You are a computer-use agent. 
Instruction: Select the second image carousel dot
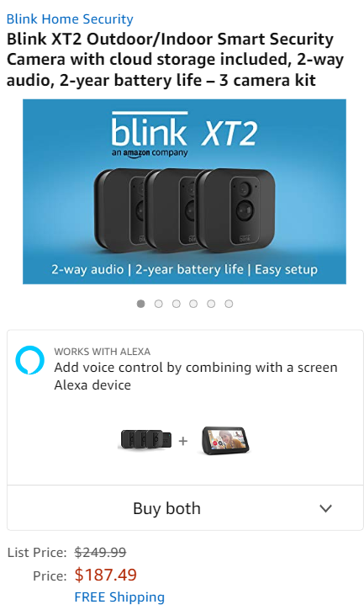(x=158, y=304)
